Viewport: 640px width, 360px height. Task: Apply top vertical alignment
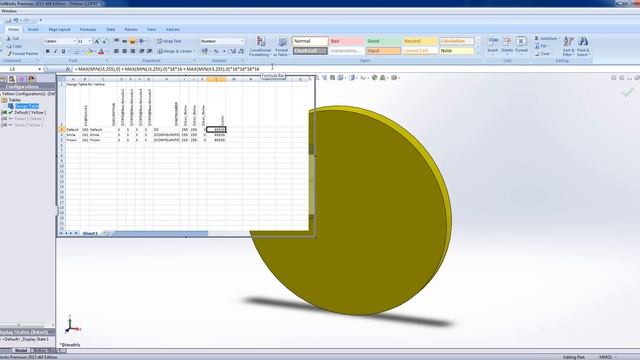[117, 41]
